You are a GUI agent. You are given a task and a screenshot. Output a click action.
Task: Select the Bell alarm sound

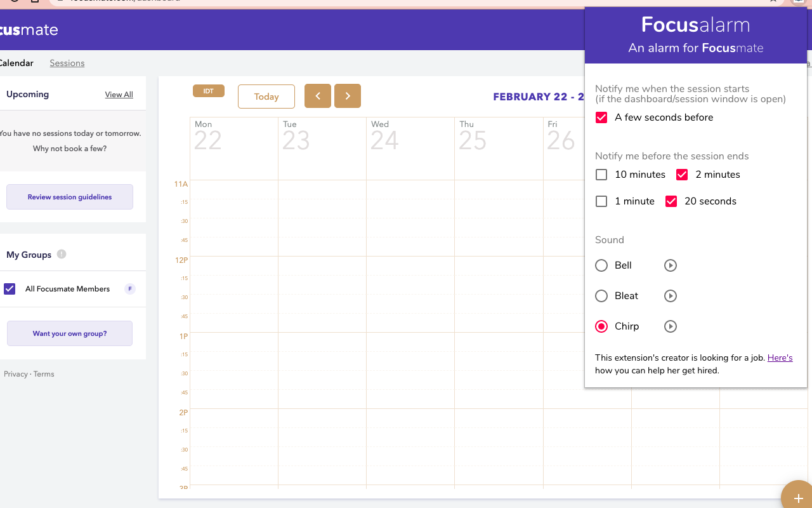[x=601, y=265]
